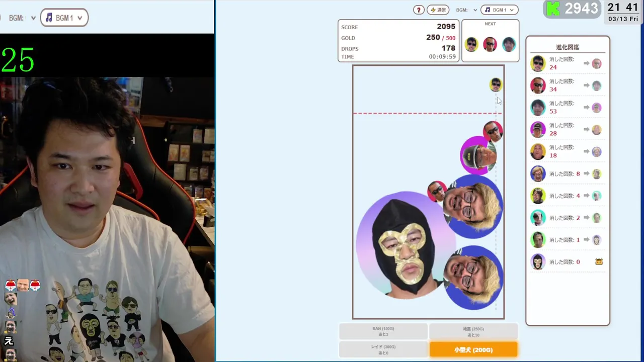The height and width of the screenshot is (362, 644).
Task: Select evolution entry face with count 1
Action: coord(538,240)
